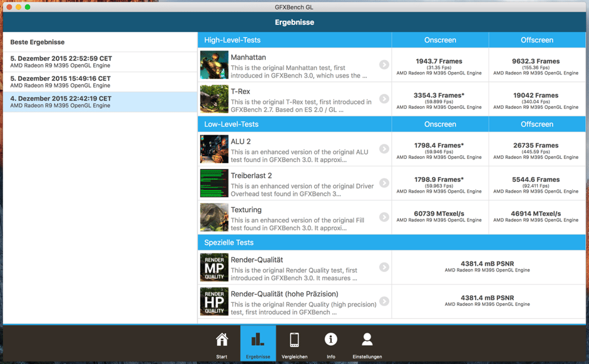Image resolution: width=589 pixels, height=364 pixels.
Task: Click Render-Qualität (hohe Präzision) title
Action: [x=284, y=294]
